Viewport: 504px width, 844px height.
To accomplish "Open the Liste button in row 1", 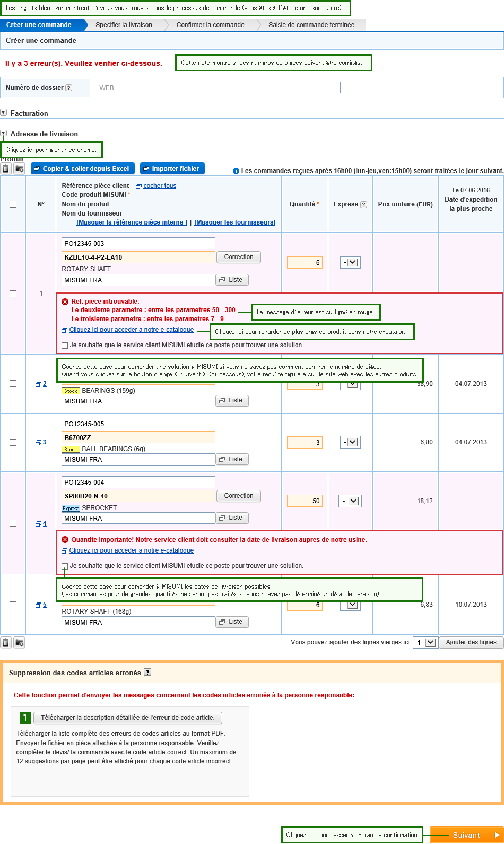I will click(x=232, y=280).
